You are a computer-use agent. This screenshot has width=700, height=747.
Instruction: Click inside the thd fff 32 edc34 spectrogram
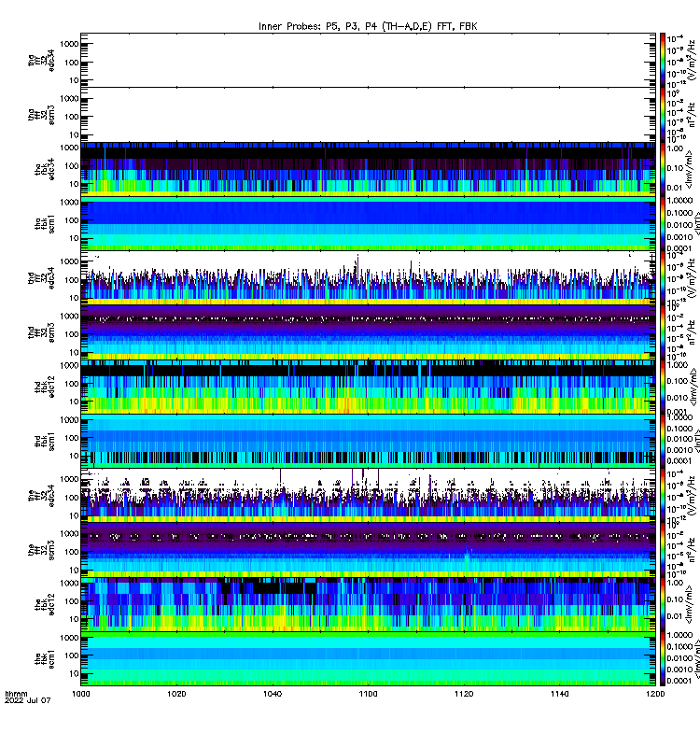tap(368, 278)
